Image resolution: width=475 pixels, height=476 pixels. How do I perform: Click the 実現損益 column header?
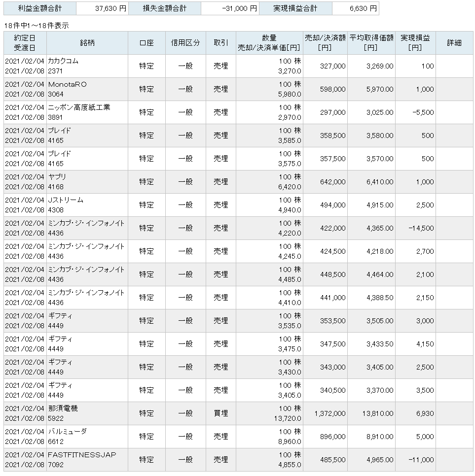click(x=415, y=43)
